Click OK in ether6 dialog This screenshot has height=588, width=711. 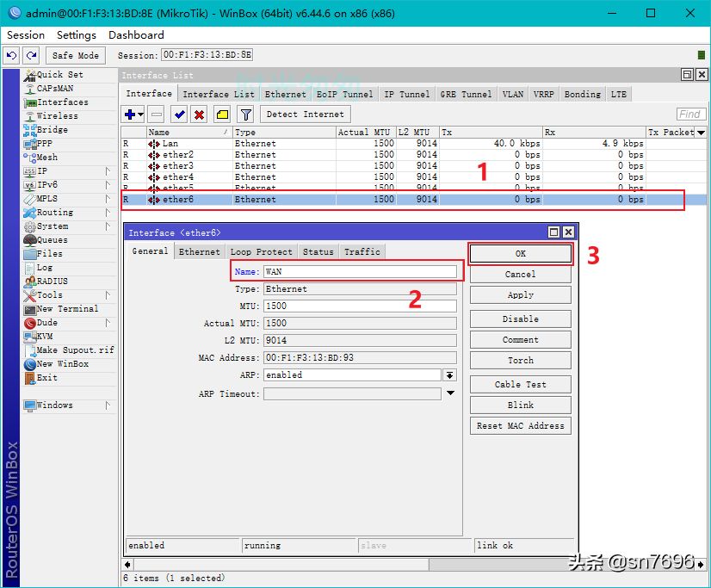(521, 253)
